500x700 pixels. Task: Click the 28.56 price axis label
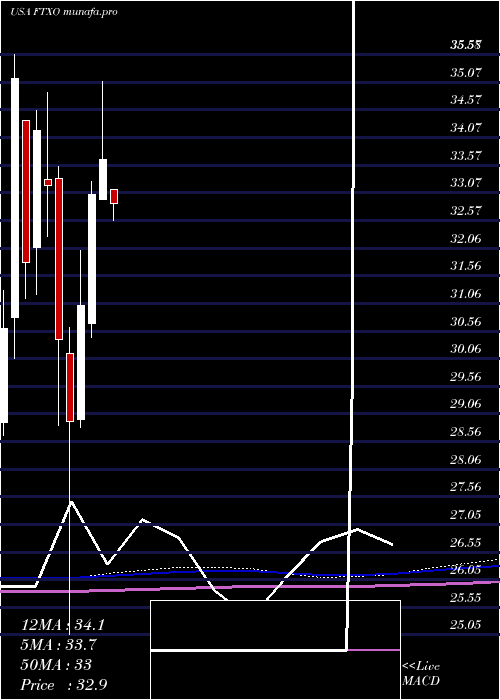coord(466,432)
